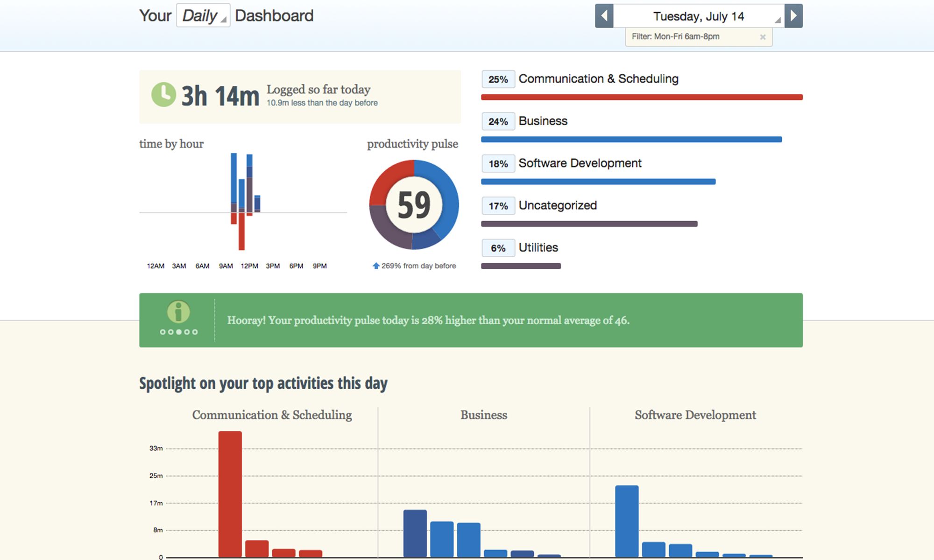Remove the Mon-Fri 6am-8pm filter
The image size is (934, 560).
point(763,37)
